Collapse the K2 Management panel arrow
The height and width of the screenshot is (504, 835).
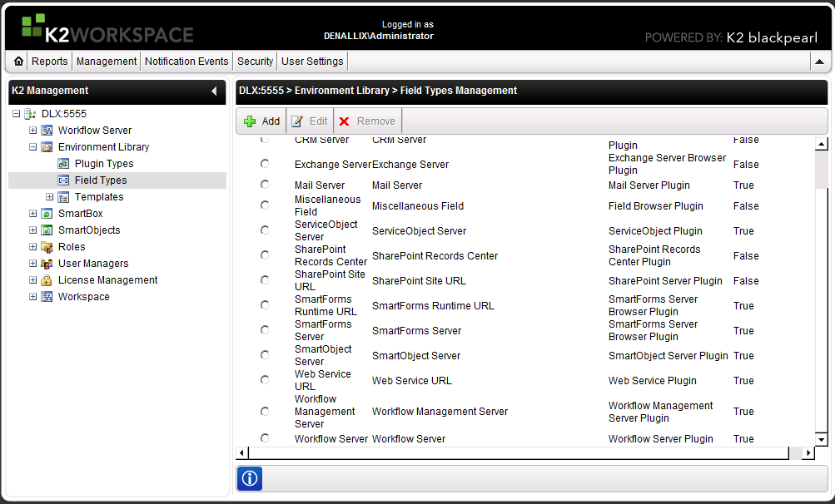coord(214,91)
